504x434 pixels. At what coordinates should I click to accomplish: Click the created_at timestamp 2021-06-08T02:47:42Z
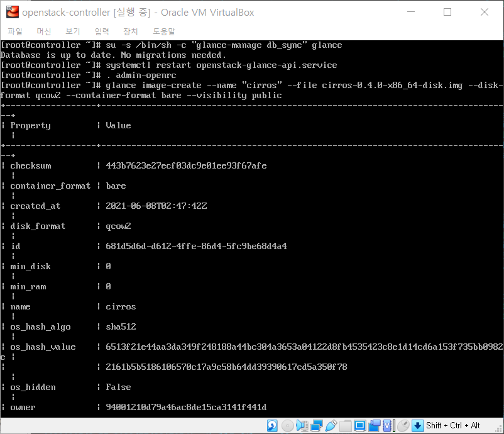tap(156, 206)
